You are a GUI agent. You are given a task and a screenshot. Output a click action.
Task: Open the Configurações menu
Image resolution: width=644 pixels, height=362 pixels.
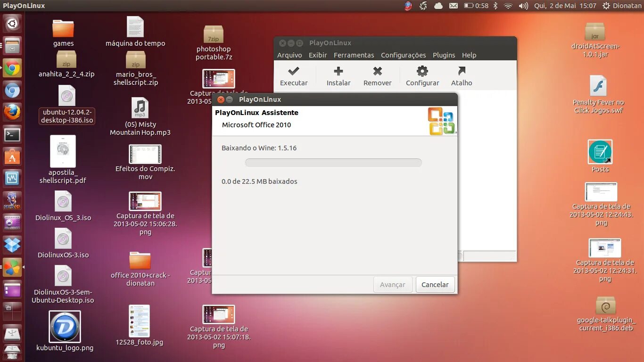tap(403, 55)
